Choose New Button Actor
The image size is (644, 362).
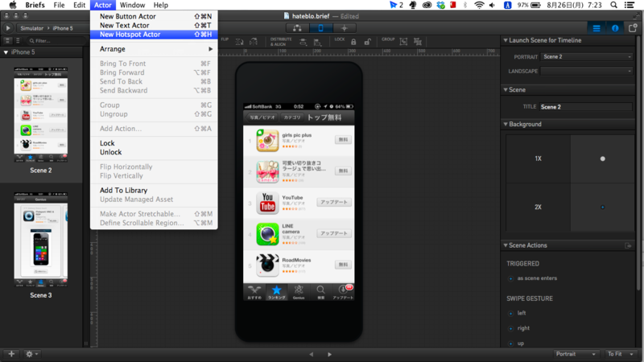154,16
